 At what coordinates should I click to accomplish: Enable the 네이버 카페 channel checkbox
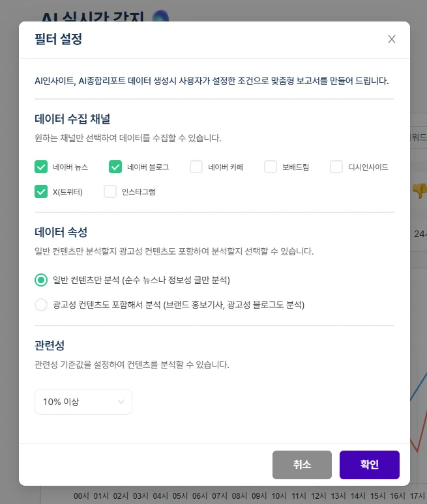coord(196,167)
